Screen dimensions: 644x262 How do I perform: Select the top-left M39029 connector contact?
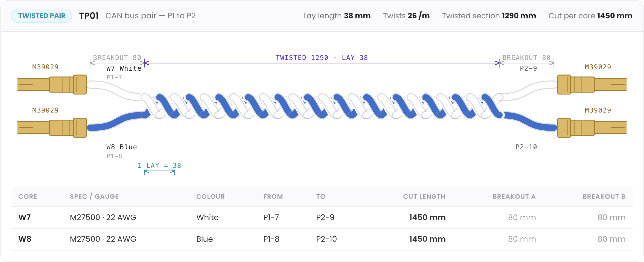click(52, 85)
